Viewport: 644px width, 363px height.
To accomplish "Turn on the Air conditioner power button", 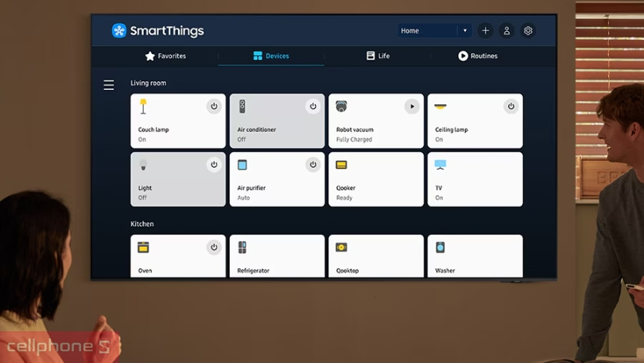I will point(312,107).
